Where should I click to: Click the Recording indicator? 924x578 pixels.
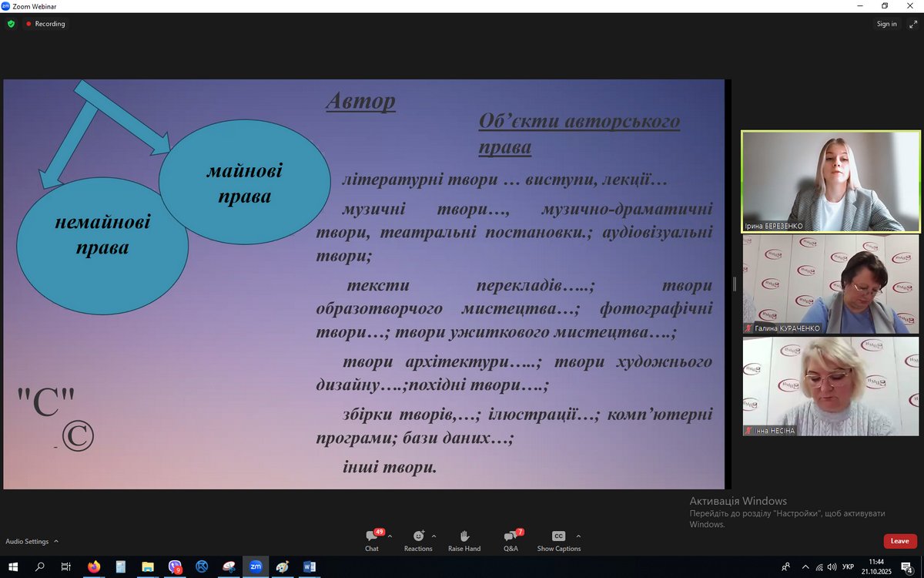[x=45, y=24]
